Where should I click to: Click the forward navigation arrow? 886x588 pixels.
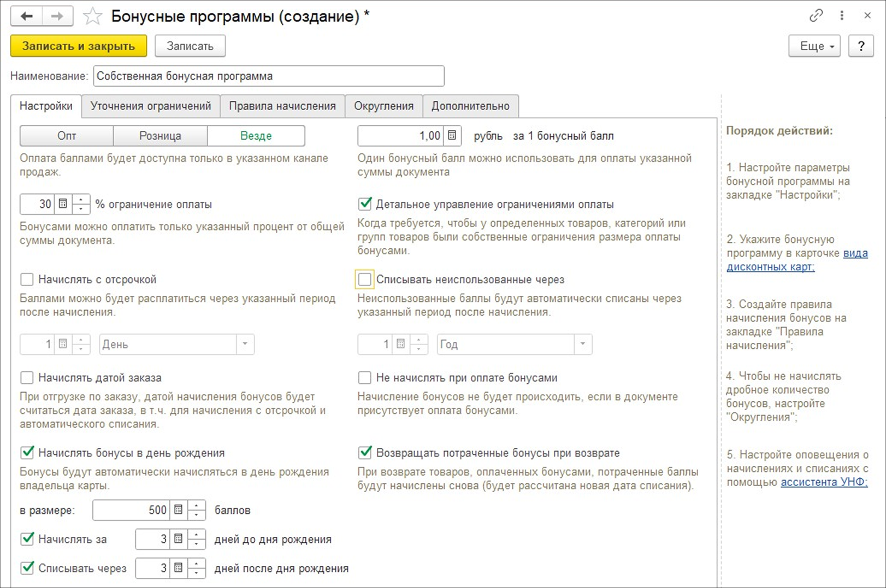tap(57, 16)
